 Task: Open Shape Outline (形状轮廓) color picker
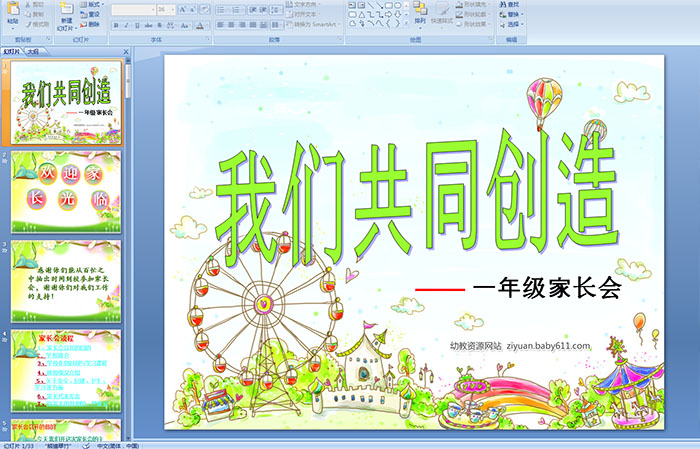tap(474, 14)
